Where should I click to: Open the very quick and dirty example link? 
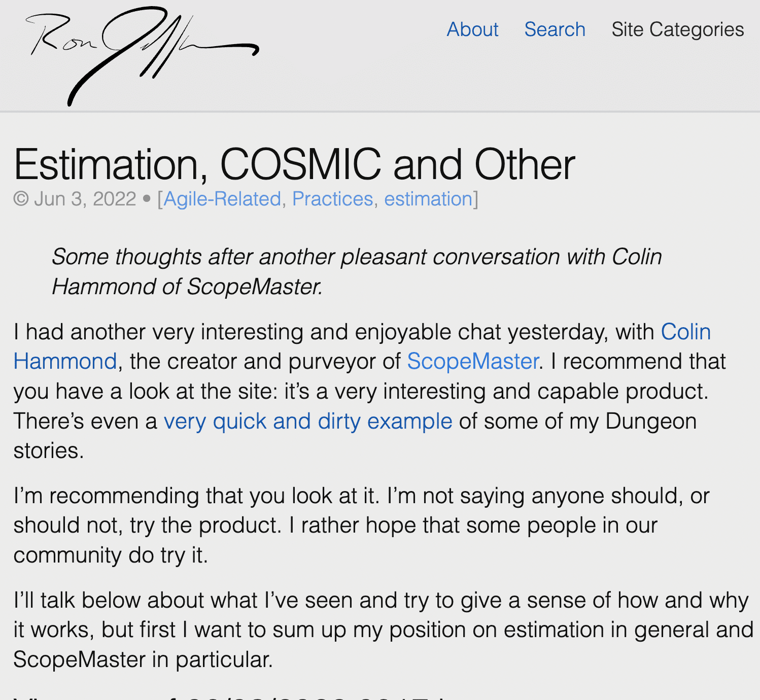307,421
